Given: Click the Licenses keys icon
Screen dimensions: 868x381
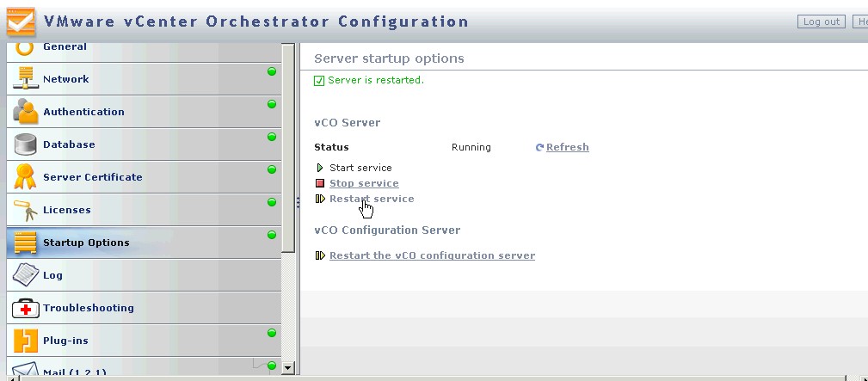Looking at the screenshot, I should click(25, 210).
